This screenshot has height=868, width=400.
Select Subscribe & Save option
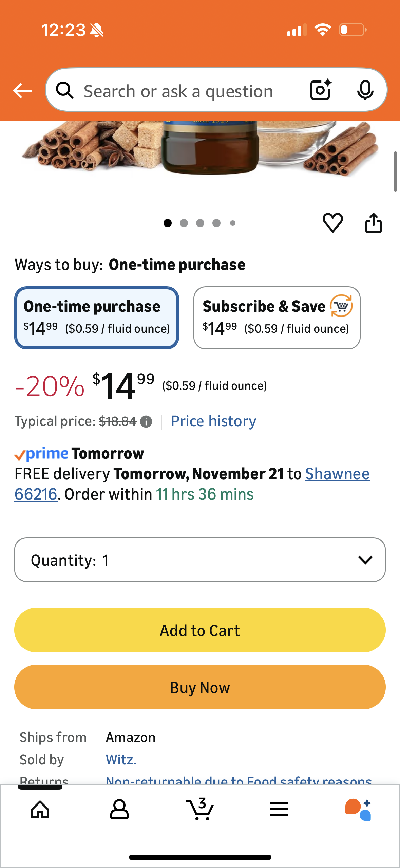point(277,318)
